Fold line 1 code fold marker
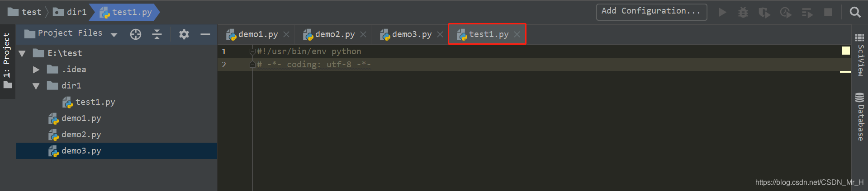 (252, 51)
